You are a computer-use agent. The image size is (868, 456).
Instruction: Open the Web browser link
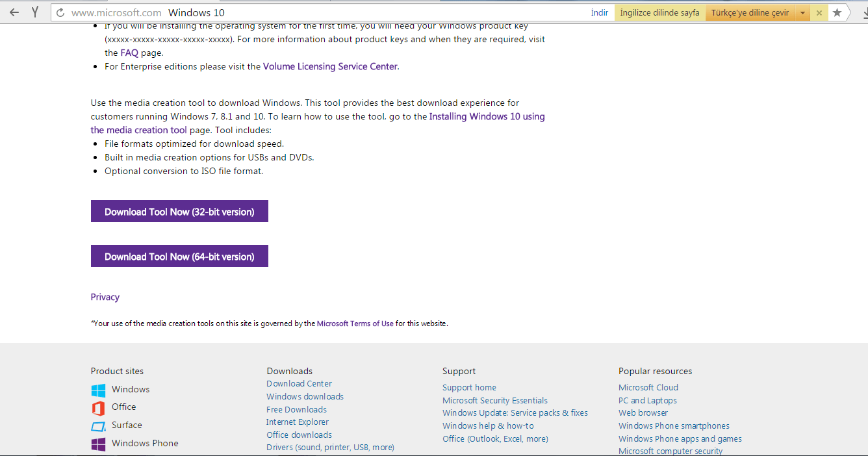pos(643,412)
